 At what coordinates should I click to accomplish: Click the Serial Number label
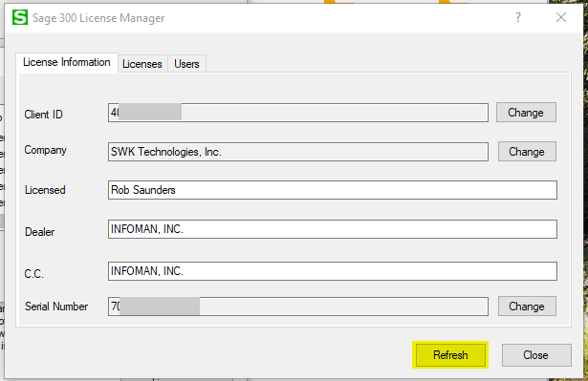coord(56,307)
